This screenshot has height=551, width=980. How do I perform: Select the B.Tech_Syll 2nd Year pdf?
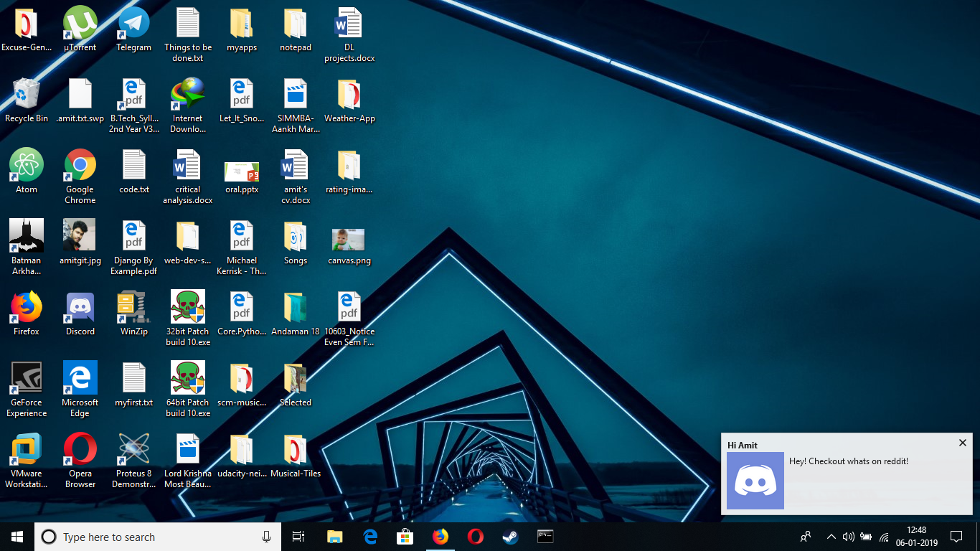pos(134,105)
